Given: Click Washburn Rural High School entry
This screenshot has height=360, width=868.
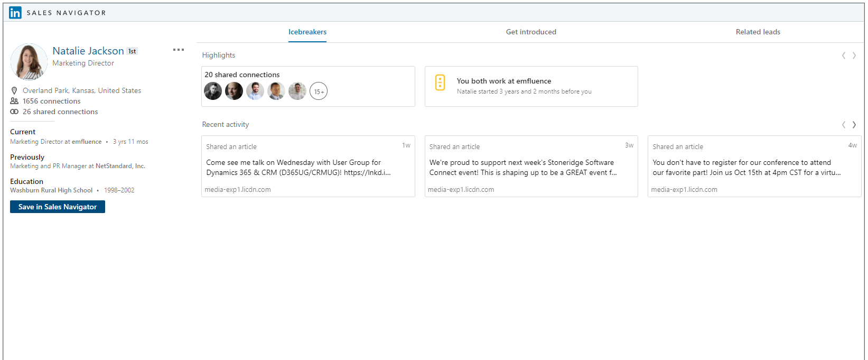Looking at the screenshot, I should 51,190.
